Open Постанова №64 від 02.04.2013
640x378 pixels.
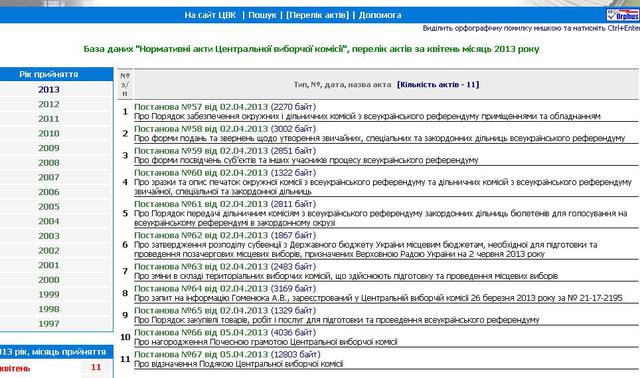click(201, 289)
